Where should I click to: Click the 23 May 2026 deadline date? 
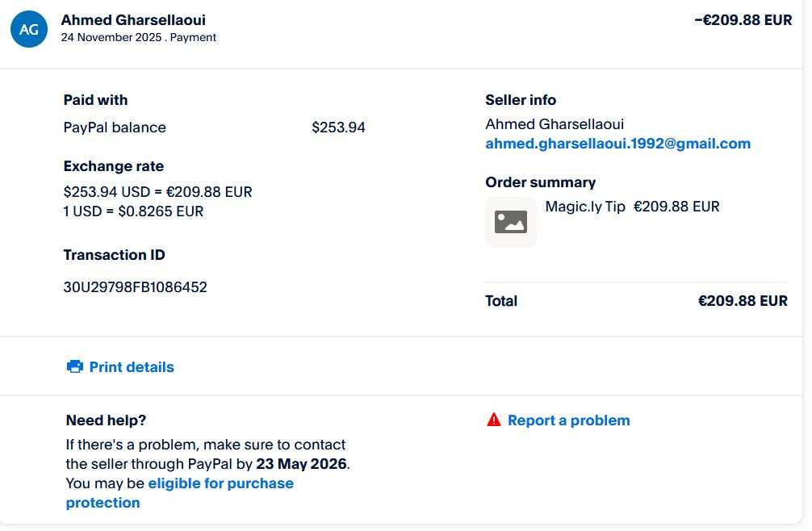302,464
